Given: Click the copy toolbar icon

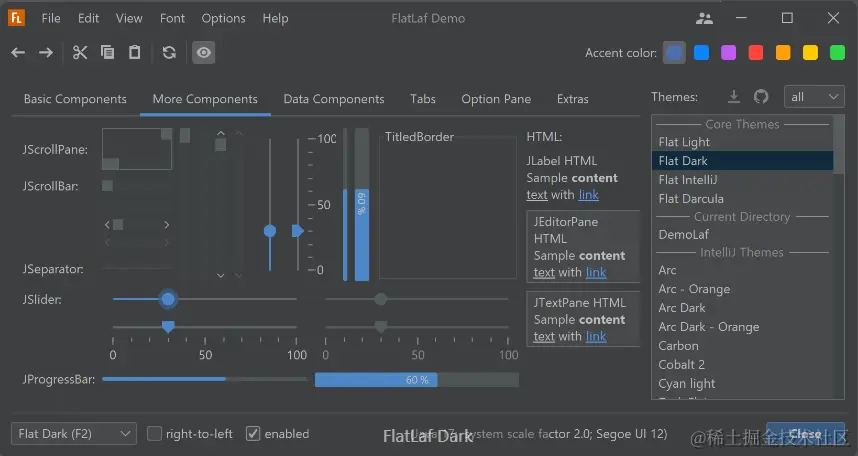Looking at the screenshot, I should [107, 52].
